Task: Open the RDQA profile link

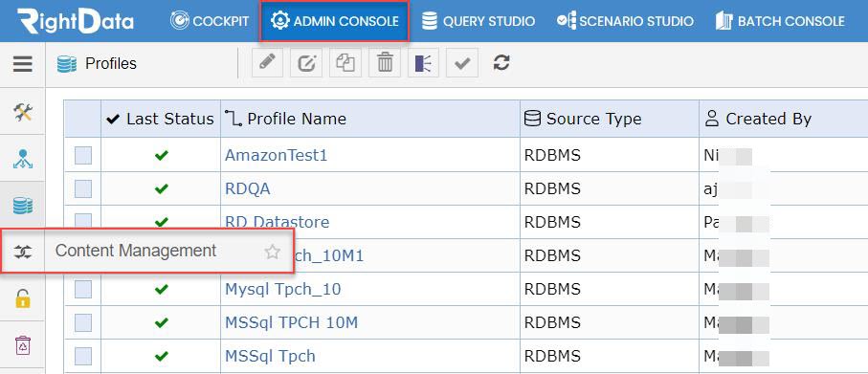Action: (x=248, y=188)
